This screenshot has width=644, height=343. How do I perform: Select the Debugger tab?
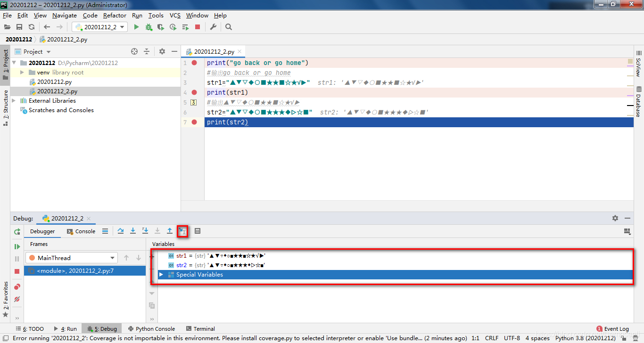[42, 231]
